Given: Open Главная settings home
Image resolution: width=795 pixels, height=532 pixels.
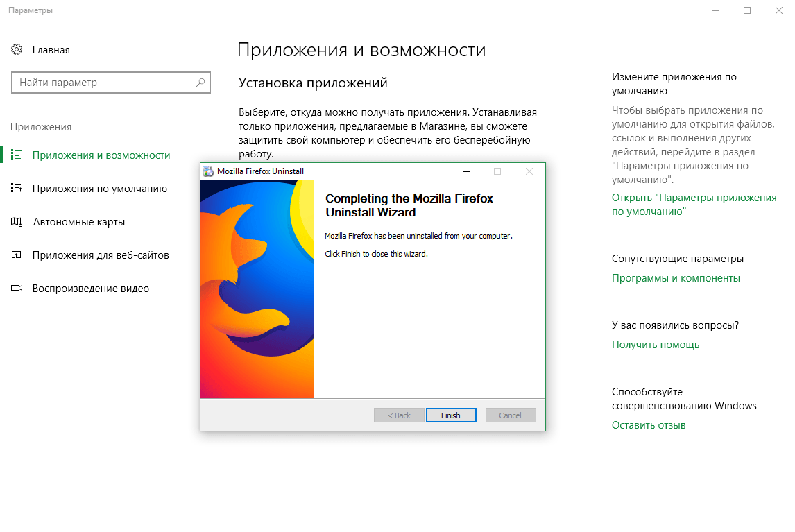Looking at the screenshot, I should point(51,50).
